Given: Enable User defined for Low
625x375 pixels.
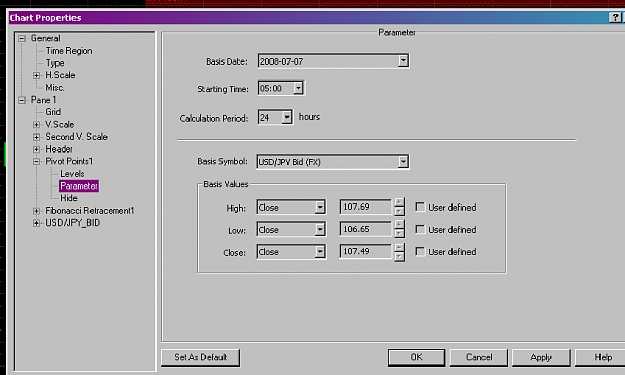Looking at the screenshot, I should click(420, 229).
